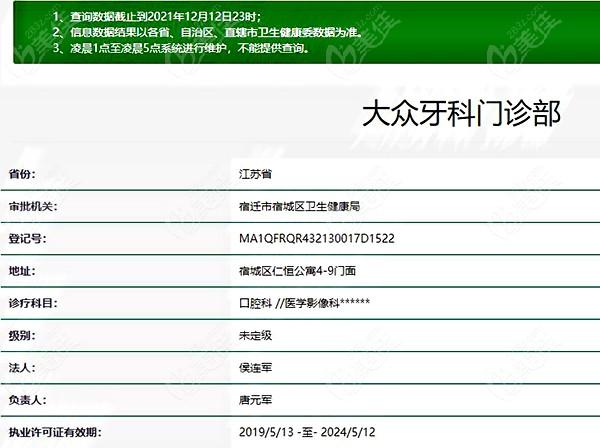Select 口腔科 //医学影像科 value

(x=304, y=303)
